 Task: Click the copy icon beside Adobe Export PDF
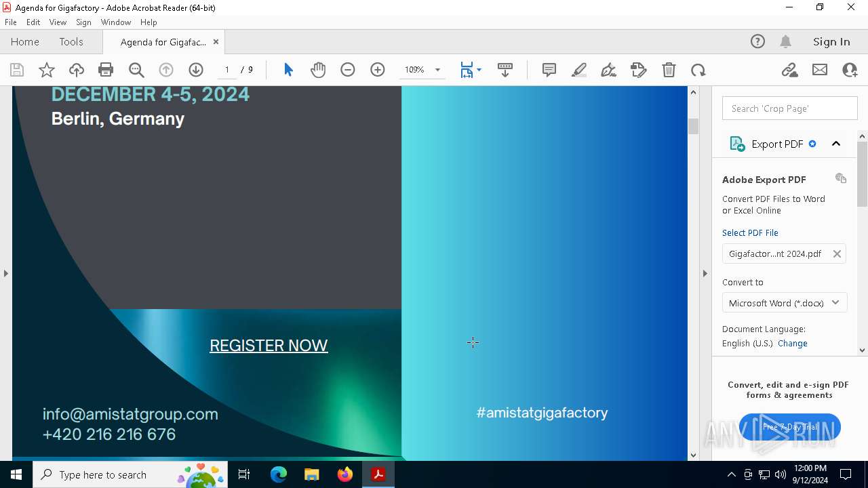pyautogui.click(x=841, y=178)
